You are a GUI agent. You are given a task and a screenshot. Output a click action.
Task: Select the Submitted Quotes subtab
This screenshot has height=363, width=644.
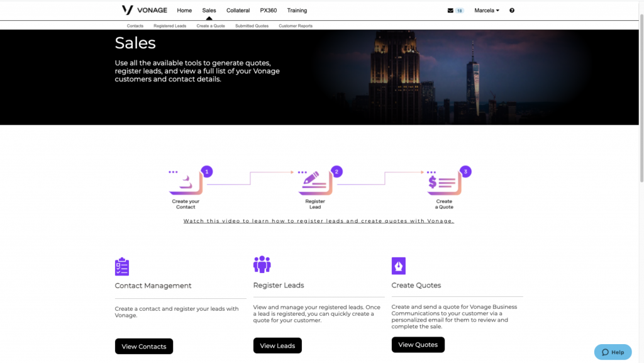252,26
